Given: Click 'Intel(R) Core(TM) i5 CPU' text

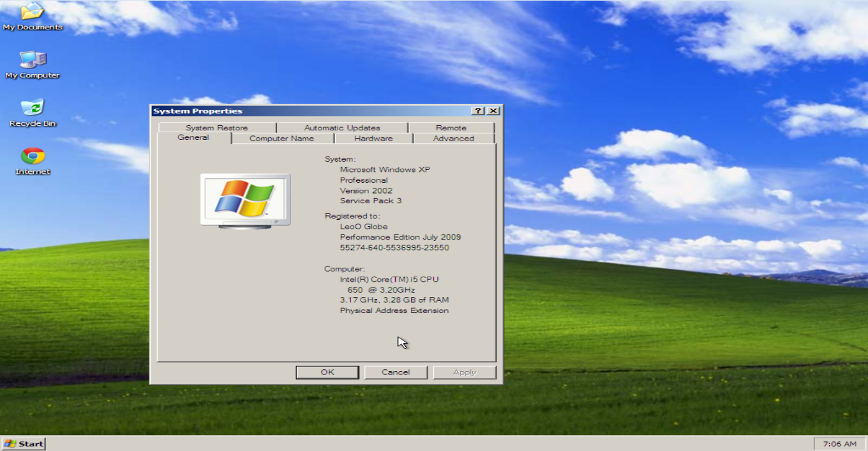Looking at the screenshot, I should click(389, 279).
